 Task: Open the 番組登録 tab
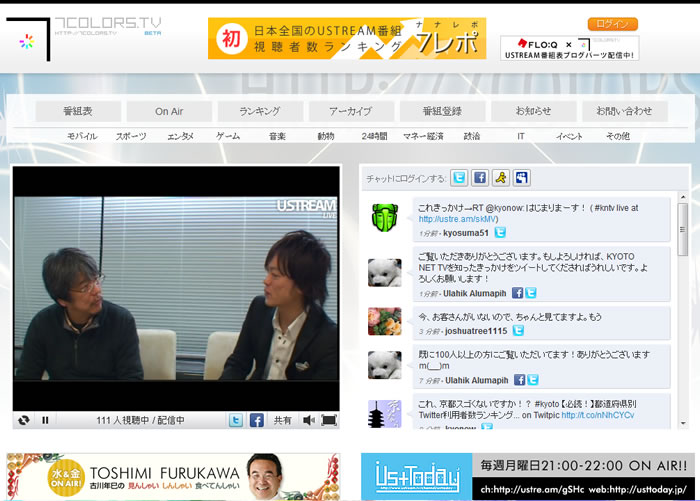(442, 111)
